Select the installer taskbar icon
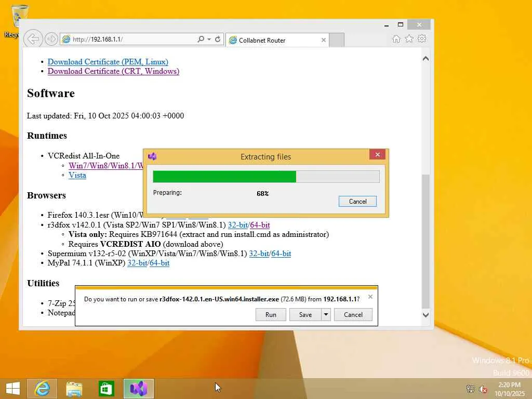This screenshot has height=399, width=532. (x=138, y=389)
